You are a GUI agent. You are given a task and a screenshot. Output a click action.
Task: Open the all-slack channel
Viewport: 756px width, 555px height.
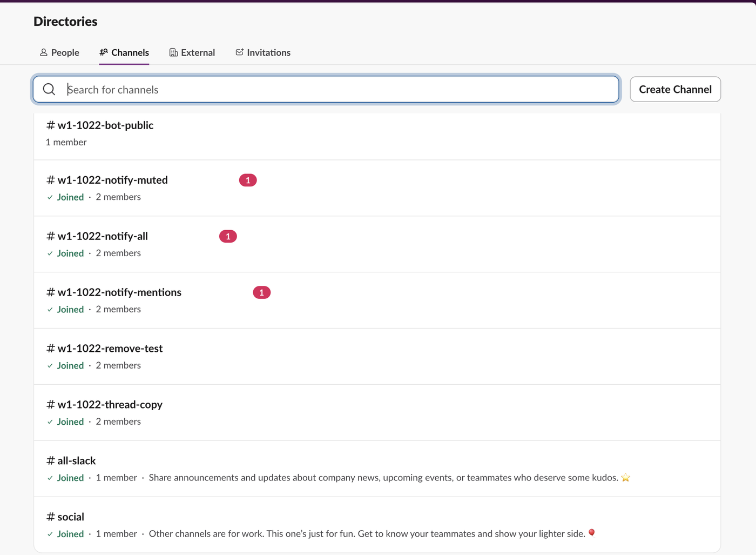(x=377, y=469)
